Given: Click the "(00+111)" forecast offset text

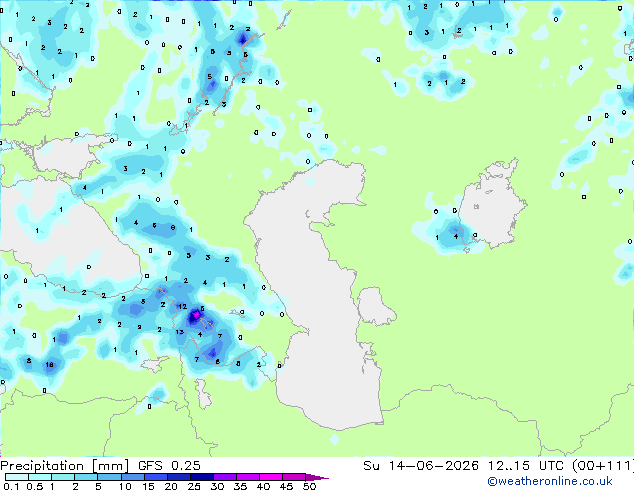Looking at the screenshot, I should tap(603, 466).
